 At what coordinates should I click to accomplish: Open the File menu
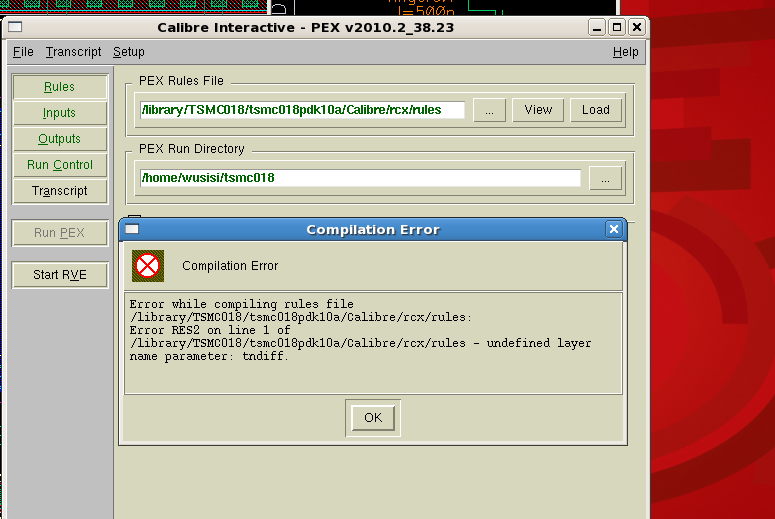tap(23, 52)
